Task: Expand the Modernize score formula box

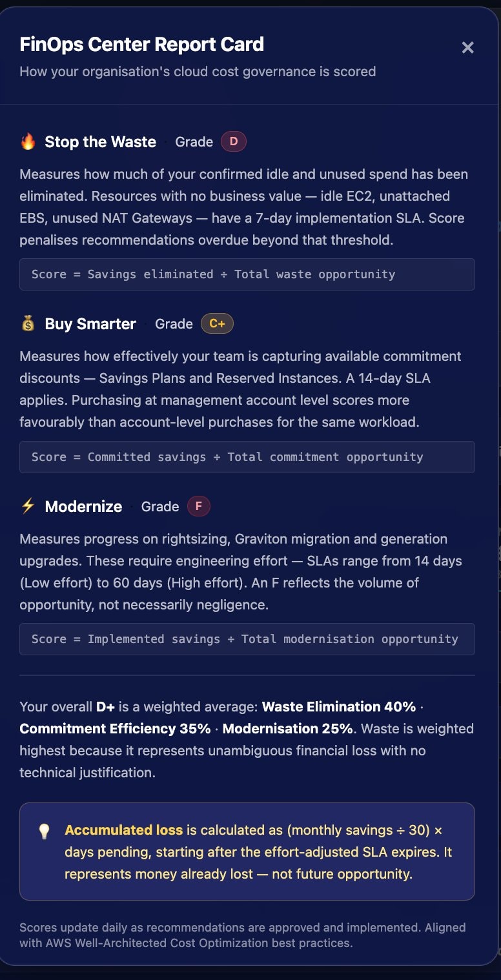Action: [247, 638]
